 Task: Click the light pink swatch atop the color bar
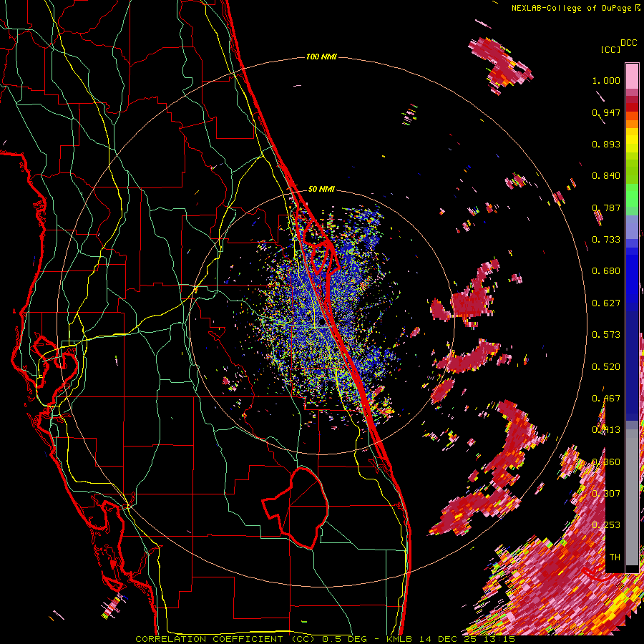[632, 76]
